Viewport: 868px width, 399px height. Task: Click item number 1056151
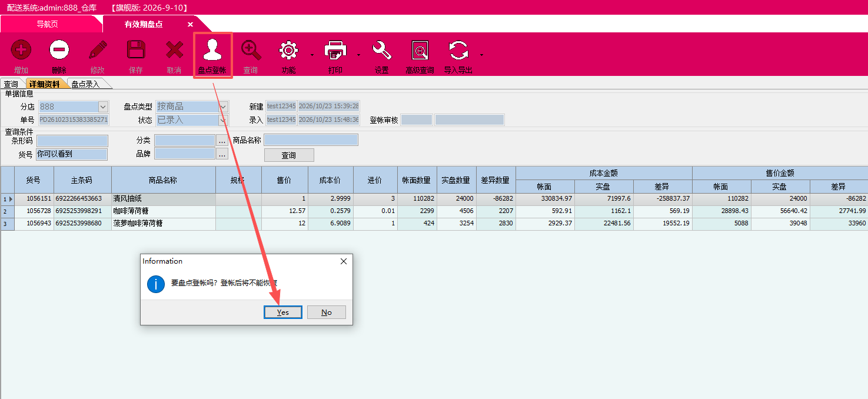tap(34, 199)
